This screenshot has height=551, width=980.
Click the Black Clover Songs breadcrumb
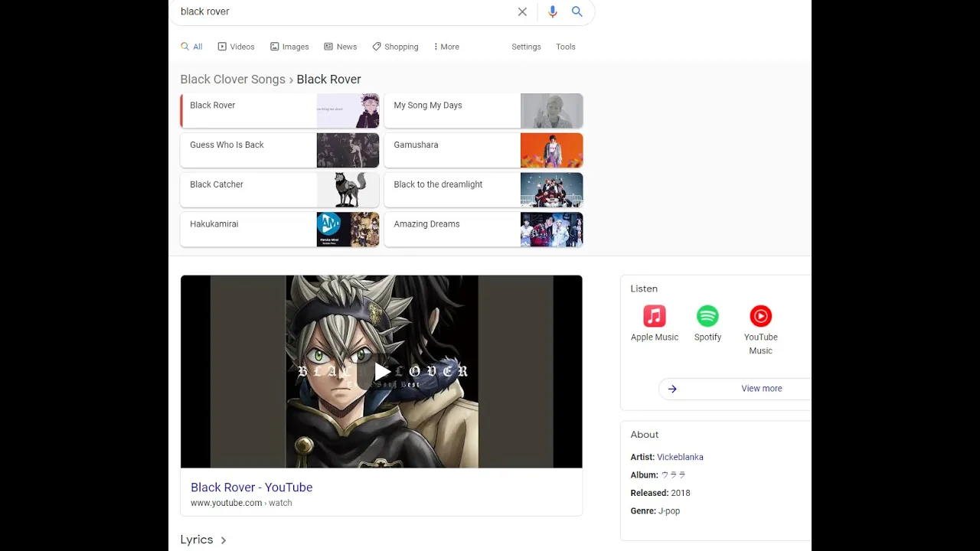coord(233,80)
